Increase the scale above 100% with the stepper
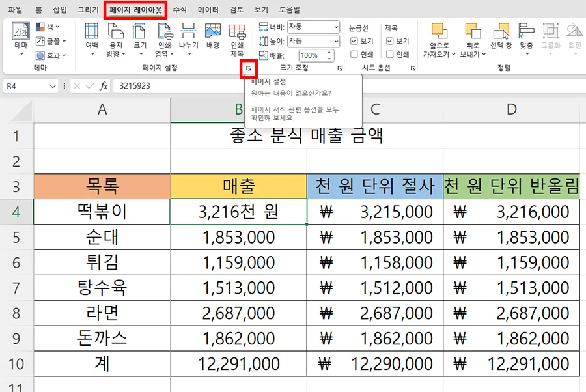This screenshot has width=586, height=392. [329, 53]
